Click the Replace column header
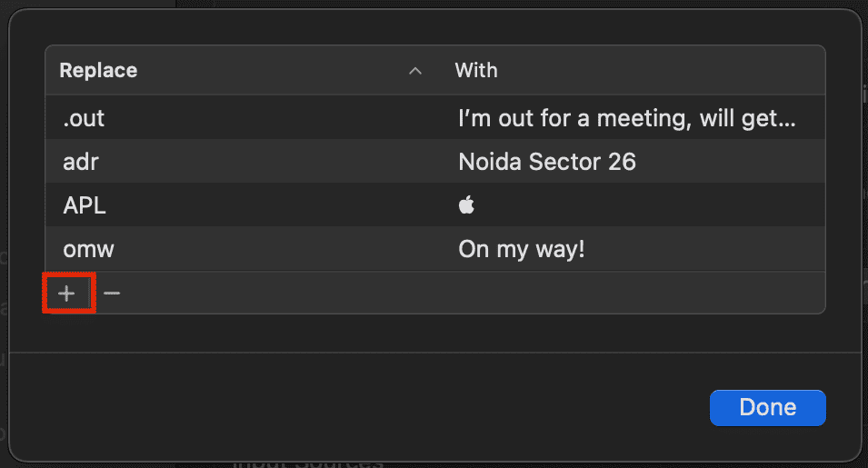Screen dimensions: 868x468 click(98, 71)
